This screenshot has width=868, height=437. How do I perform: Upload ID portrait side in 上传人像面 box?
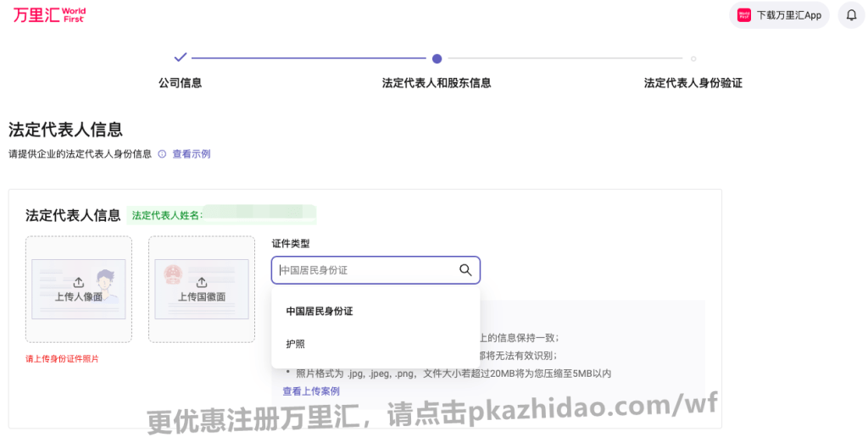[x=79, y=290]
